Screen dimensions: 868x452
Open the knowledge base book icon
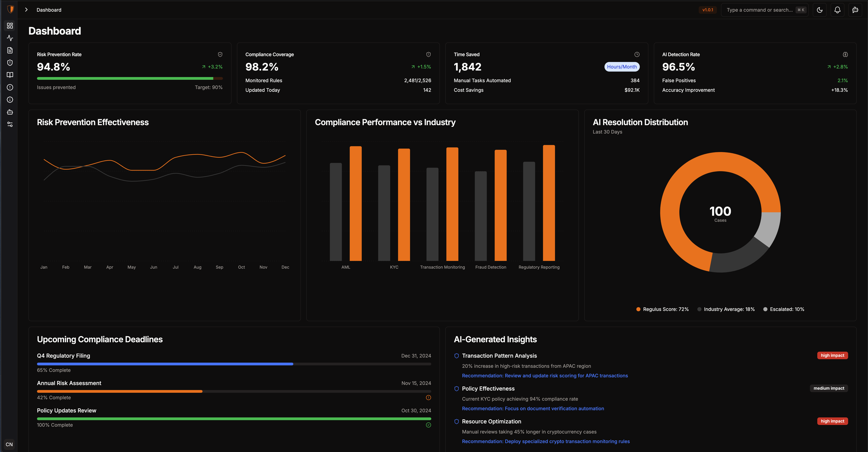(10, 75)
